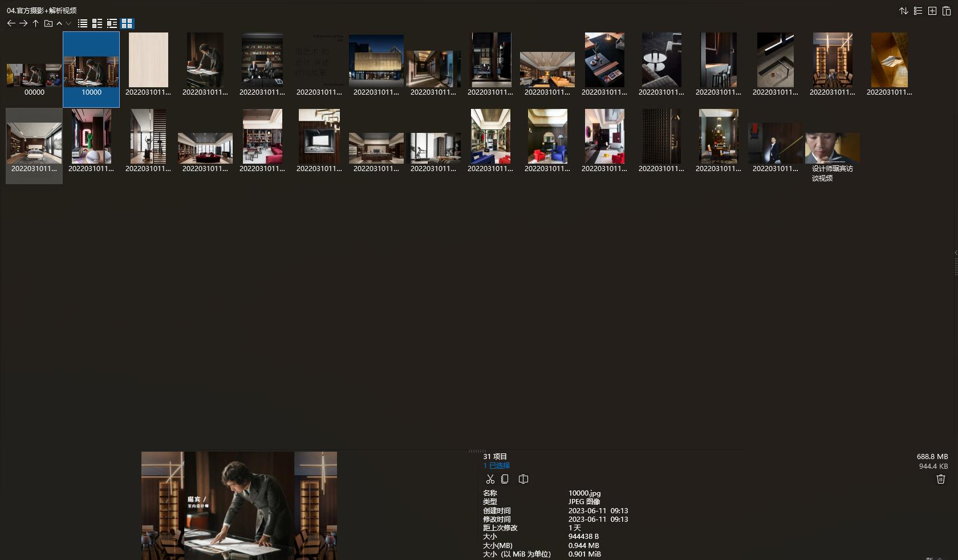Image resolution: width=958 pixels, height=560 pixels.
Task: Cut the selected file with scissors icon
Action: point(490,479)
